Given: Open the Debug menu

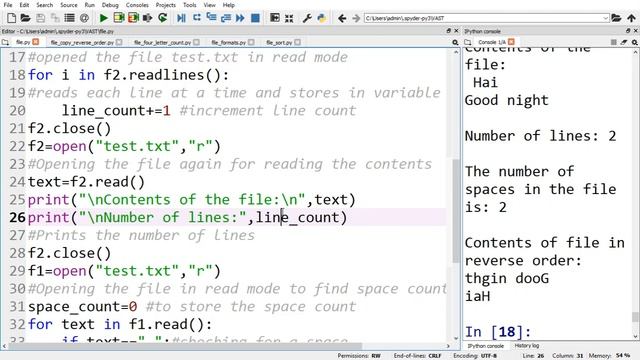Looking at the screenshot, I should pyautogui.click(x=110, y=5).
